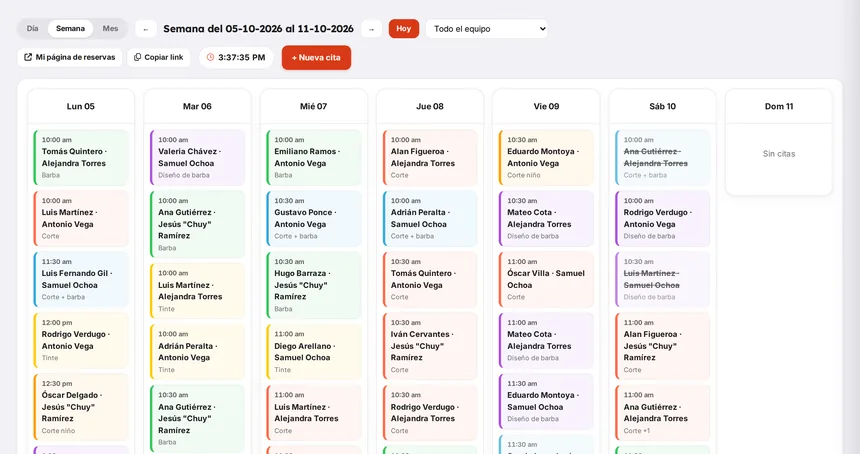The width and height of the screenshot is (860, 454).
Task: Open Thursday's Tomás Quintero Corte appointment
Action: pos(429,279)
